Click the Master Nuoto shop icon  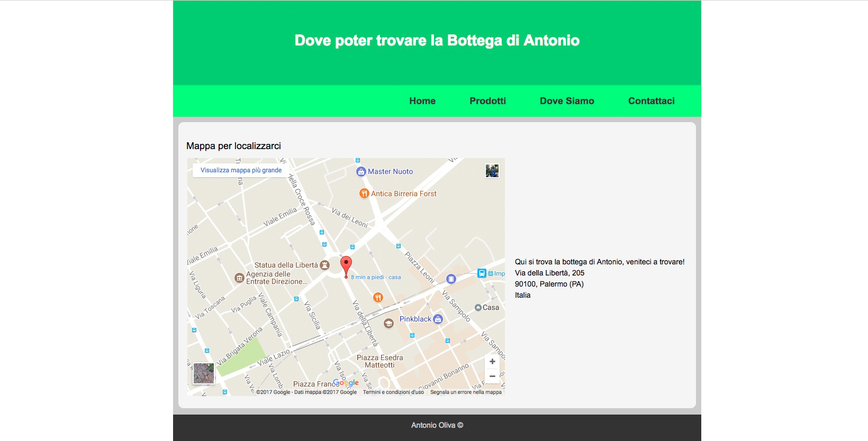pos(361,171)
